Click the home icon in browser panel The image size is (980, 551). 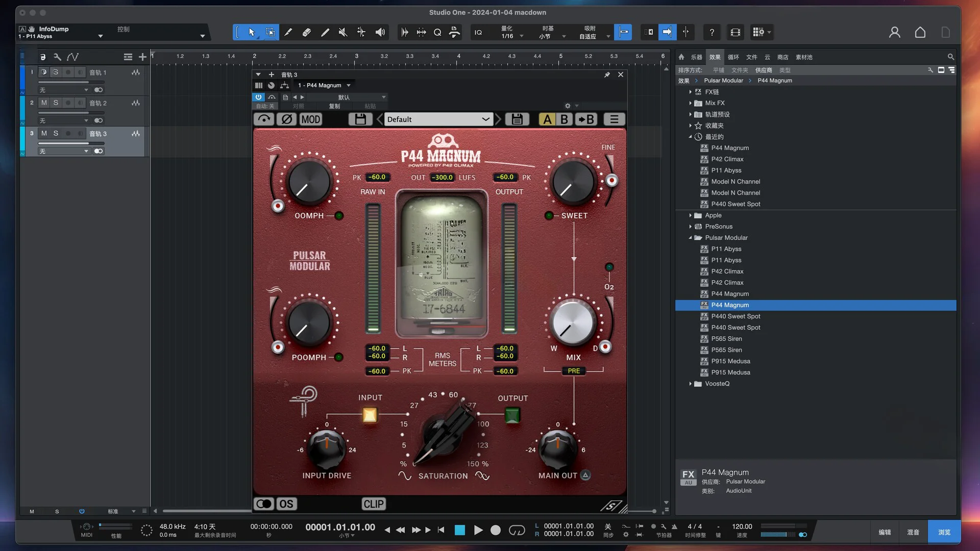[x=681, y=57]
